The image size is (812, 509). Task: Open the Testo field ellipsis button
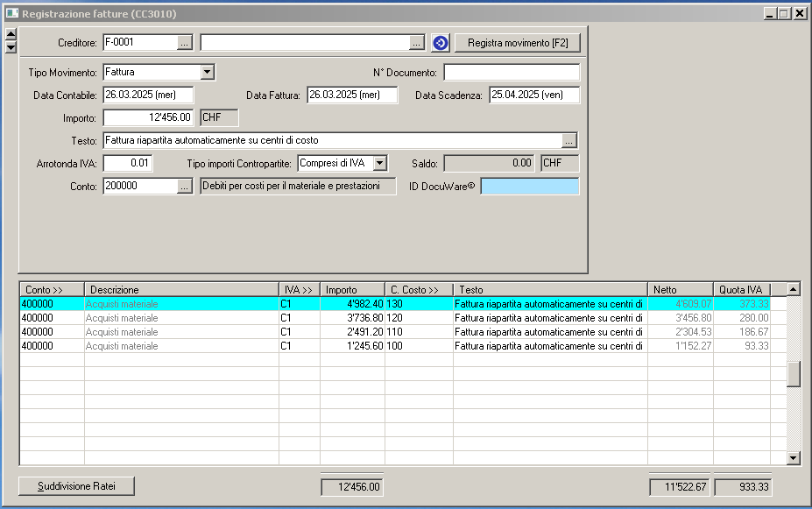pos(569,140)
